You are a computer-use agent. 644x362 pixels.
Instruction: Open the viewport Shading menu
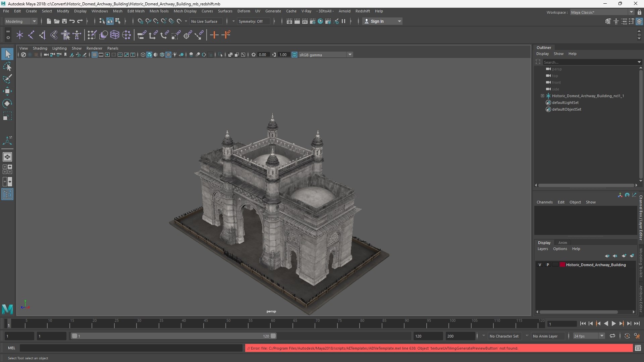[x=40, y=48]
